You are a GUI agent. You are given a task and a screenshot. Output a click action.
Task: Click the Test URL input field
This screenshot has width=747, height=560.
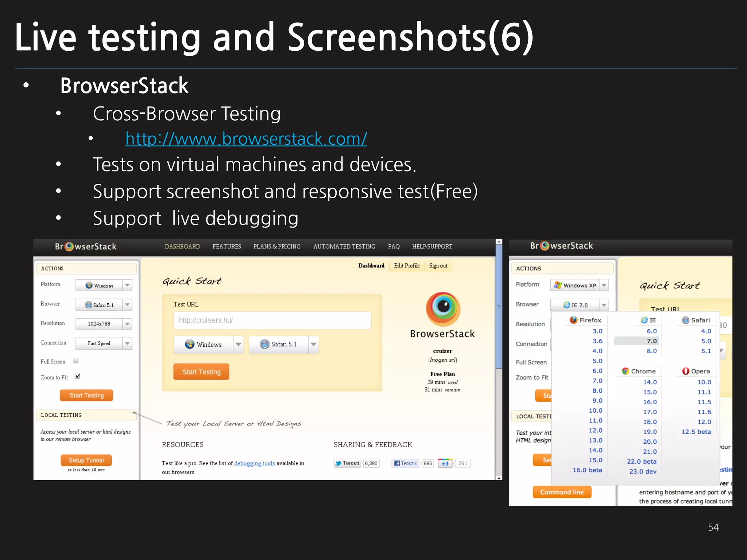tap(272, 320)
